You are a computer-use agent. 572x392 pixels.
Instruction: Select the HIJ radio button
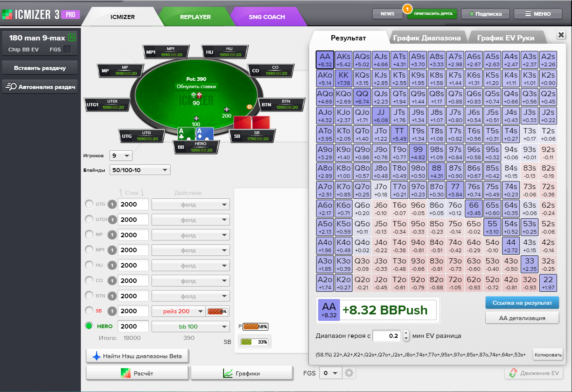[89, 265]
